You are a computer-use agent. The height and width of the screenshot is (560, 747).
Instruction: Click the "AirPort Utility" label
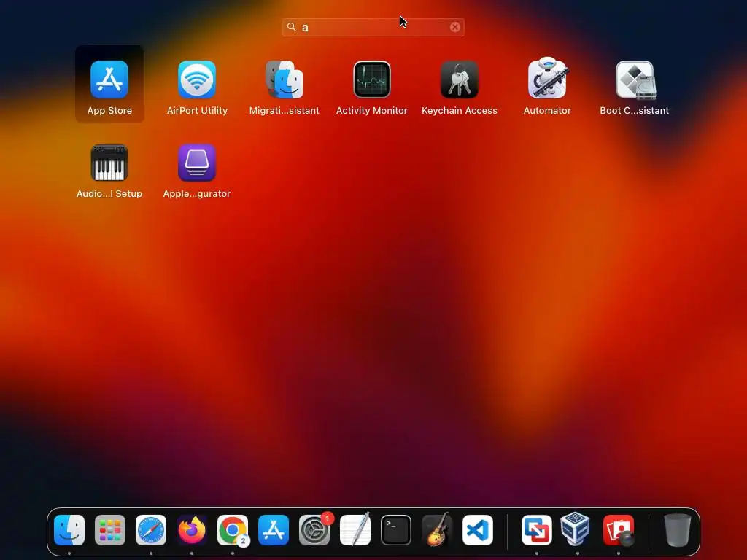197,111
